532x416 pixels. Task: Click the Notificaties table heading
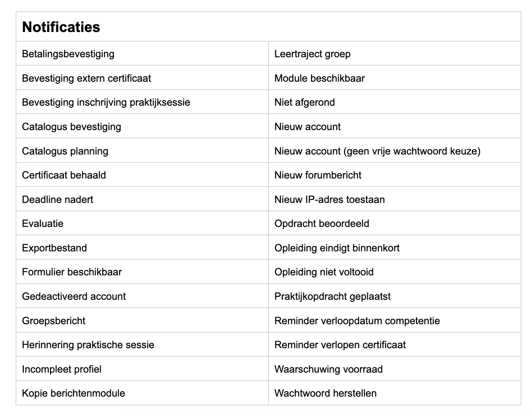(x=61, y=27)
